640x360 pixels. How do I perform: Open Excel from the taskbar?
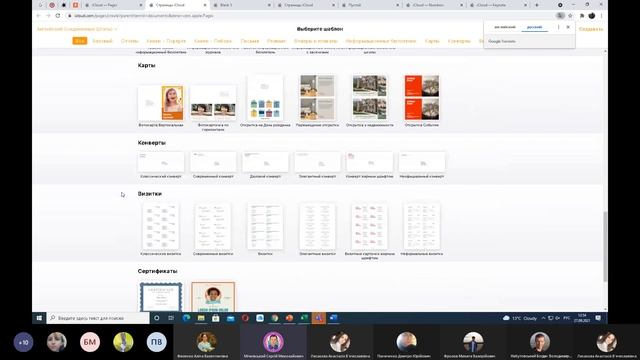click(304, 318)
